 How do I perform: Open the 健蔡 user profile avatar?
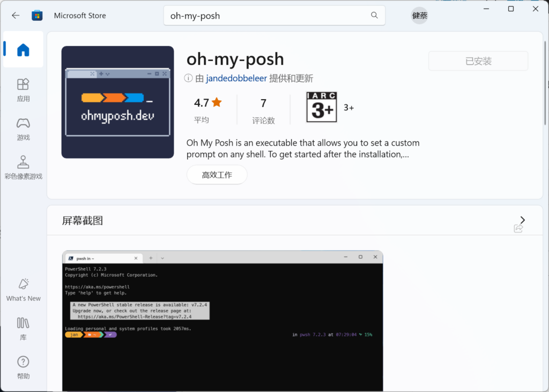(419, 16)
